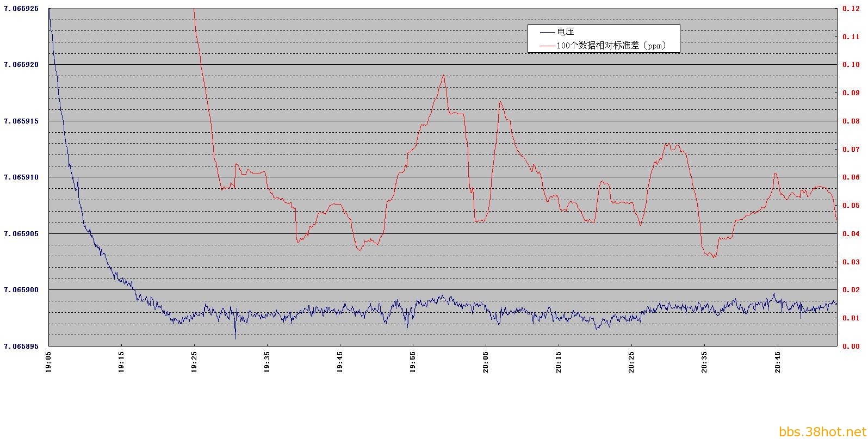Click the 20:45 time axis label
This screenshot has height=439, width=868.
click(778, 361)
